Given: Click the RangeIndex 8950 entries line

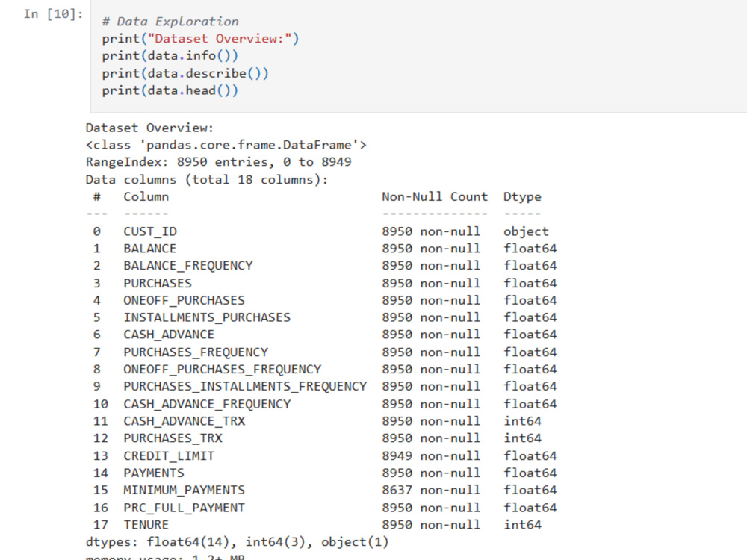Looking at the screenshot, I should (219, 162).
